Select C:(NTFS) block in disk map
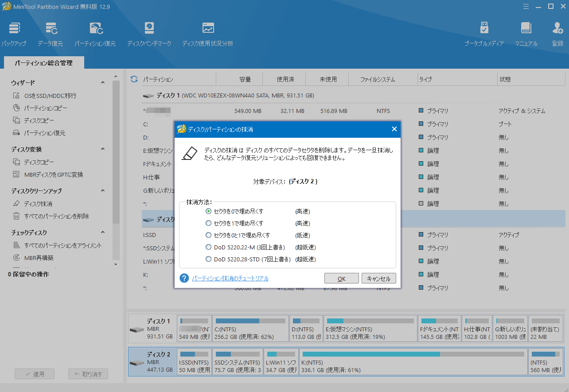Screen dimensions: 569x392 (250, 329)
